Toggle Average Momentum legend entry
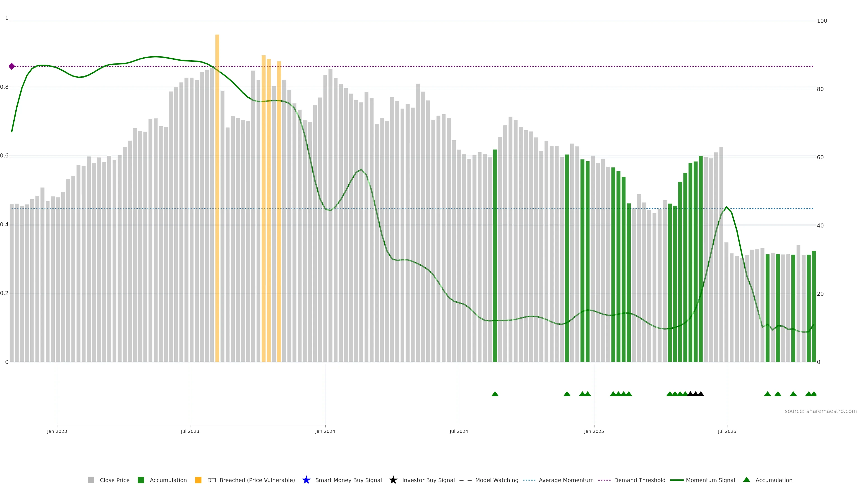 tap(566, 480)
